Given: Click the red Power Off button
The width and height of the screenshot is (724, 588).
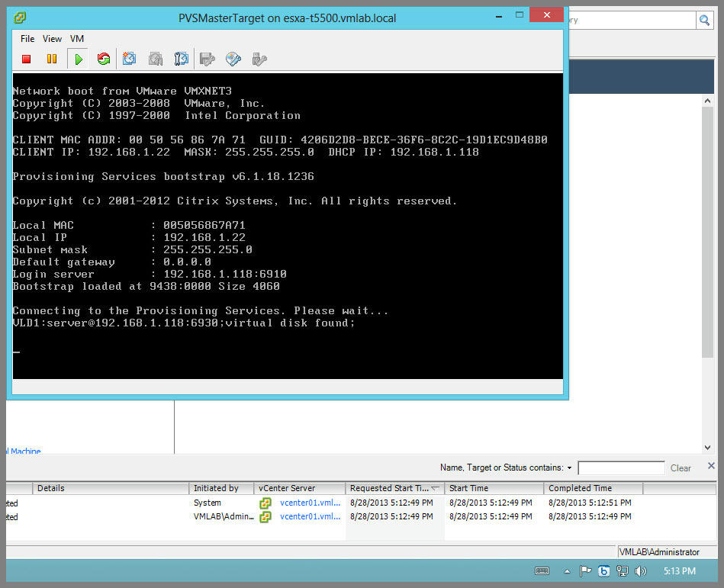Looking at the screenshot, I should pos(27,59).
